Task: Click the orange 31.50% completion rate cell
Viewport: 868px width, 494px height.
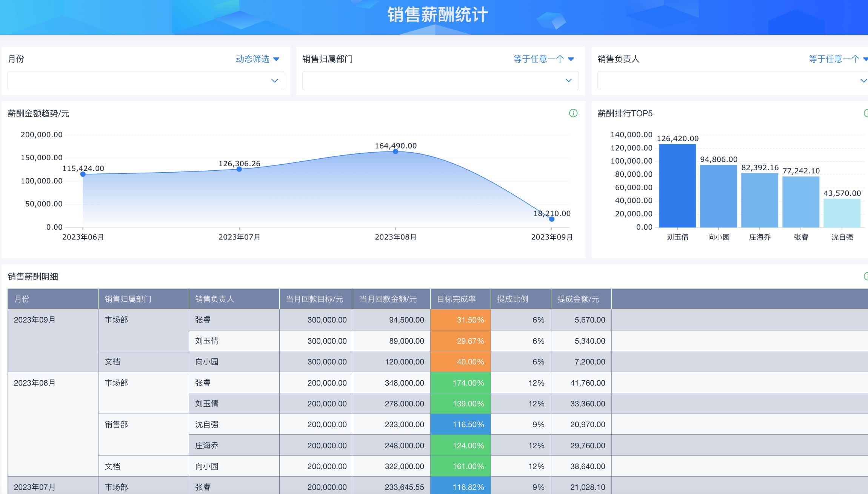Action: click(460, 320)
